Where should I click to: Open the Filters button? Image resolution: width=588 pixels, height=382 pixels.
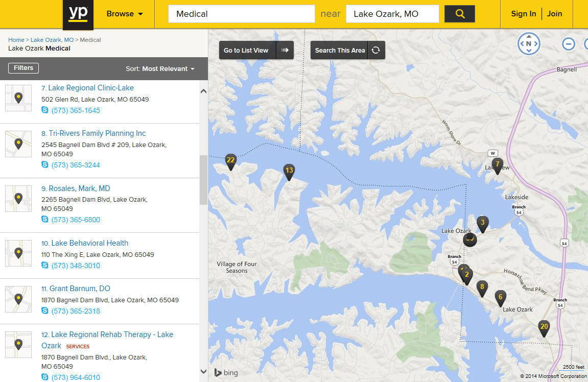(23, 68)
